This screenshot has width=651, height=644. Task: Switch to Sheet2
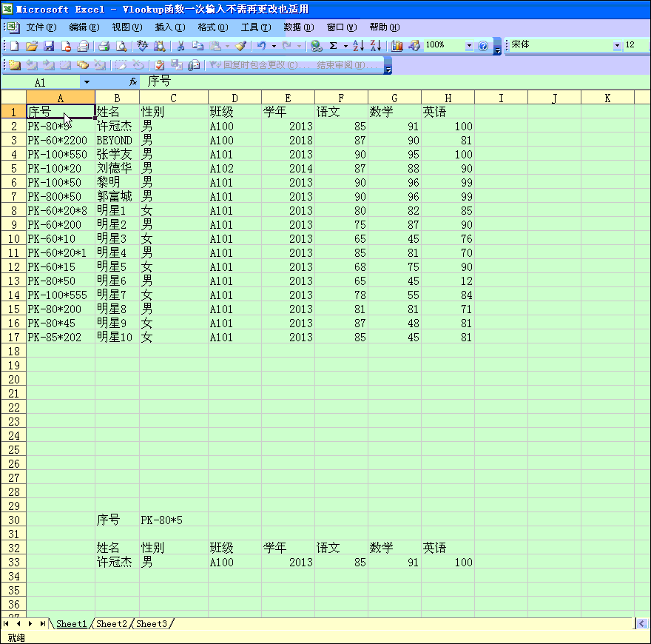tap(111, 624)
